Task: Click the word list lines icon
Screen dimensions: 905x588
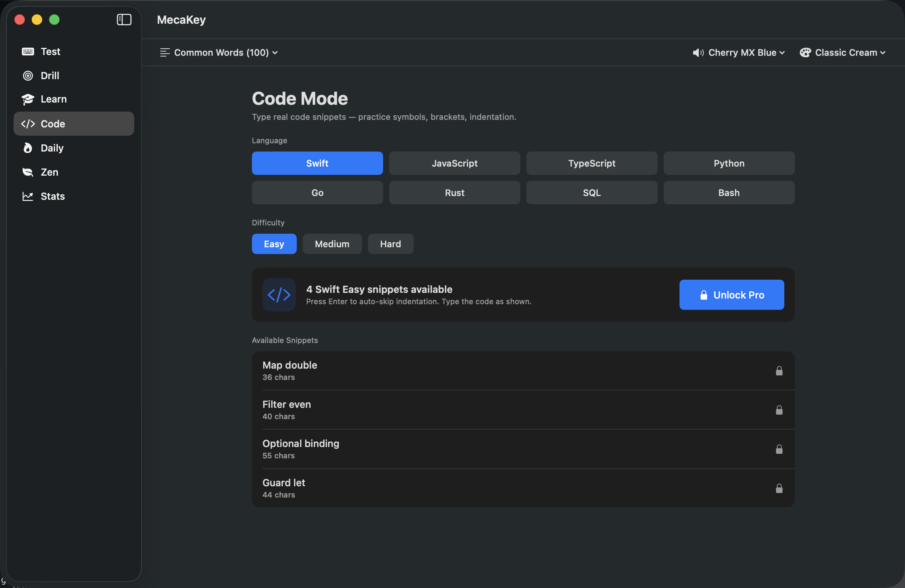Action: [165, 52]
